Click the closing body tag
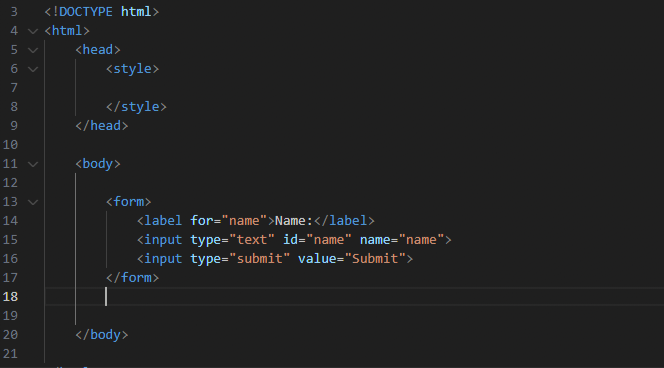Screen dimensions: 664x368 pos(102,335)
